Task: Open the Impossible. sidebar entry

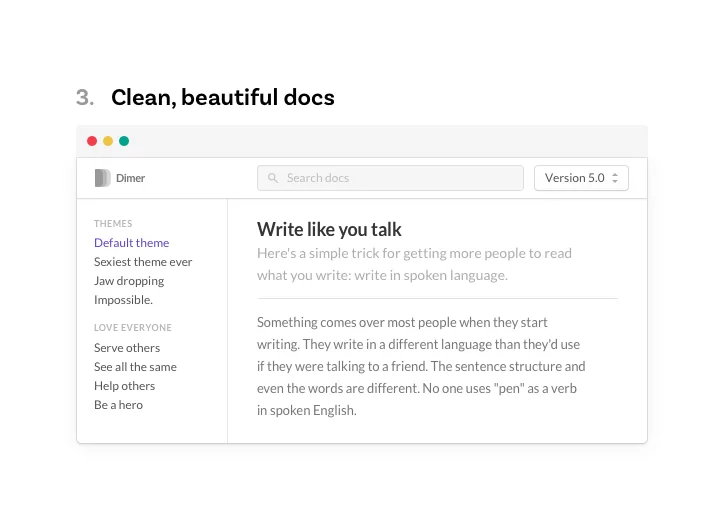Action: (123, 300)
